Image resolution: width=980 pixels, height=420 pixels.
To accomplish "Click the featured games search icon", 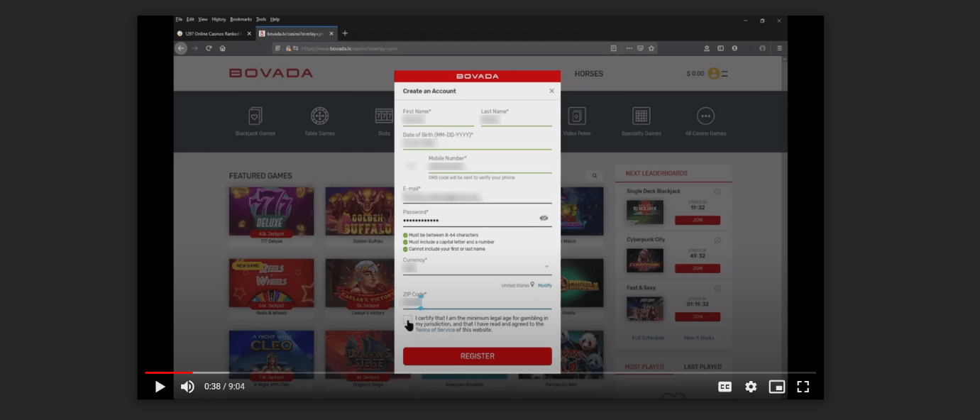I will [595, 176].
